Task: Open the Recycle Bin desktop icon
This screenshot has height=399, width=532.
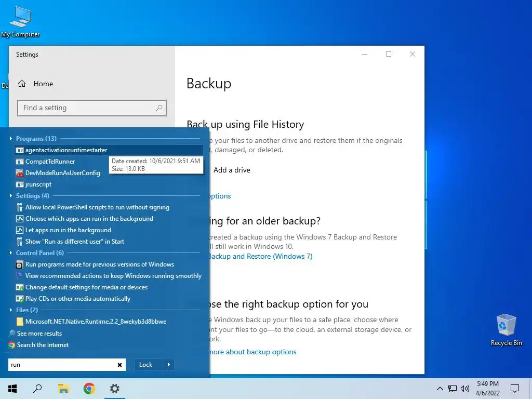Action: 506,330
